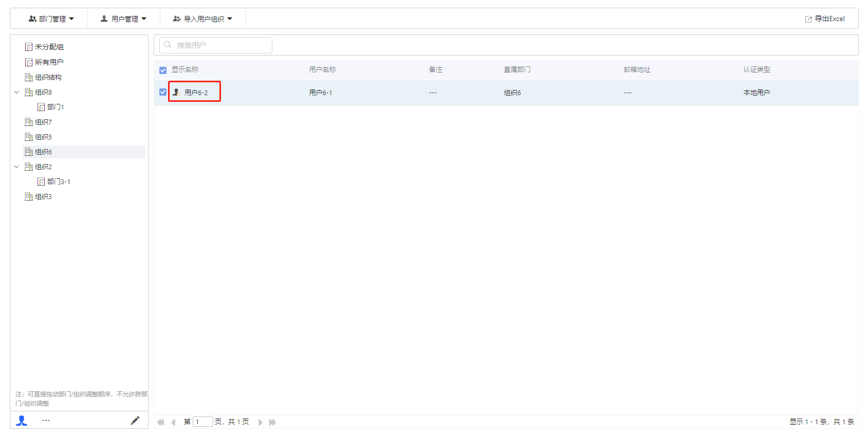The width and height of the screenshot is (868, 435).
Task: Click the building icon next to 组织7
Action: (29, 122)
